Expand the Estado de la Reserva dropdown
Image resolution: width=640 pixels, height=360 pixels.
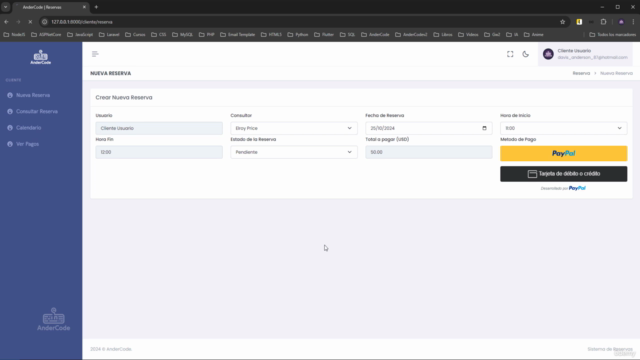294,152
